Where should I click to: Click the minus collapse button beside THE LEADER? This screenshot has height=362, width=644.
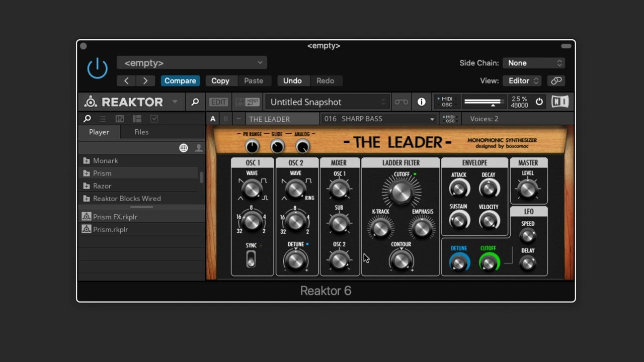tap(238, 119)
